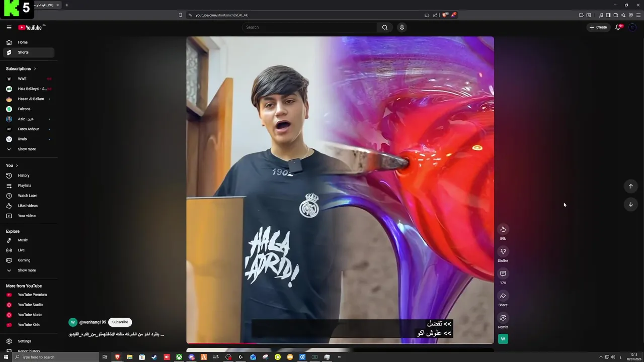
Task: Click the browser address bar URL
Action: click(221, 15)
